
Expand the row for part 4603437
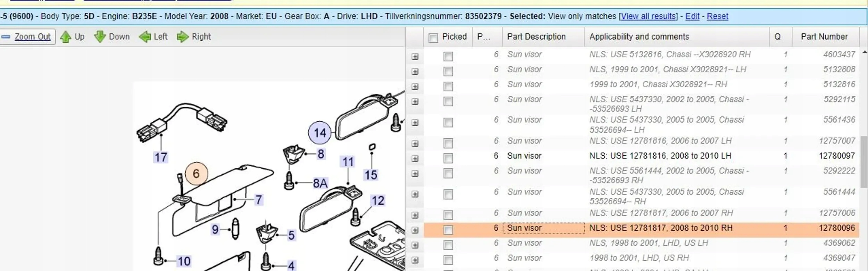click(415, 57)
